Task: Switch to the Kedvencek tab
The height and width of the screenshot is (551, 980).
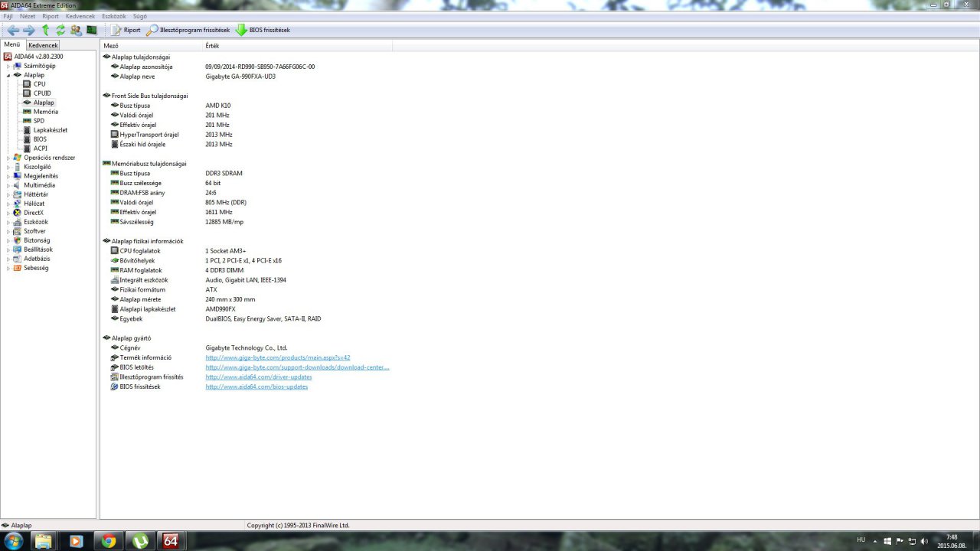Action: pos(43,45)
